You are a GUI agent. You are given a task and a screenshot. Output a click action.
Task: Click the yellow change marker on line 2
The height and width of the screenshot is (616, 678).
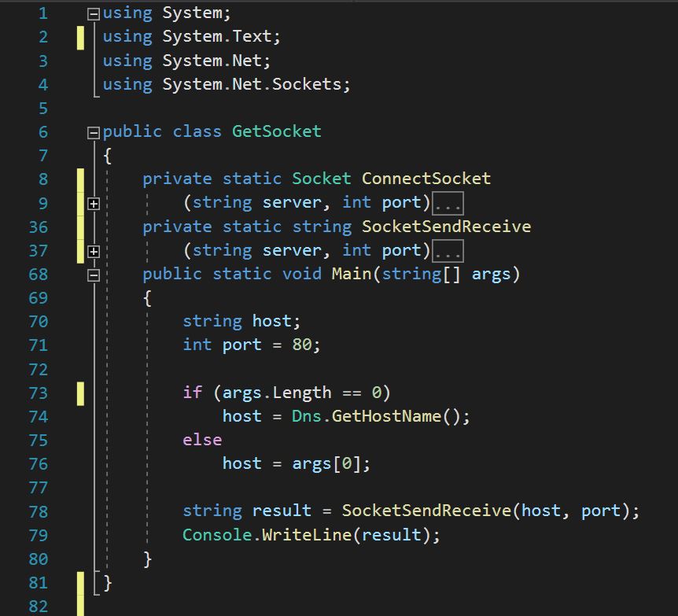click(x=80, y=37)
